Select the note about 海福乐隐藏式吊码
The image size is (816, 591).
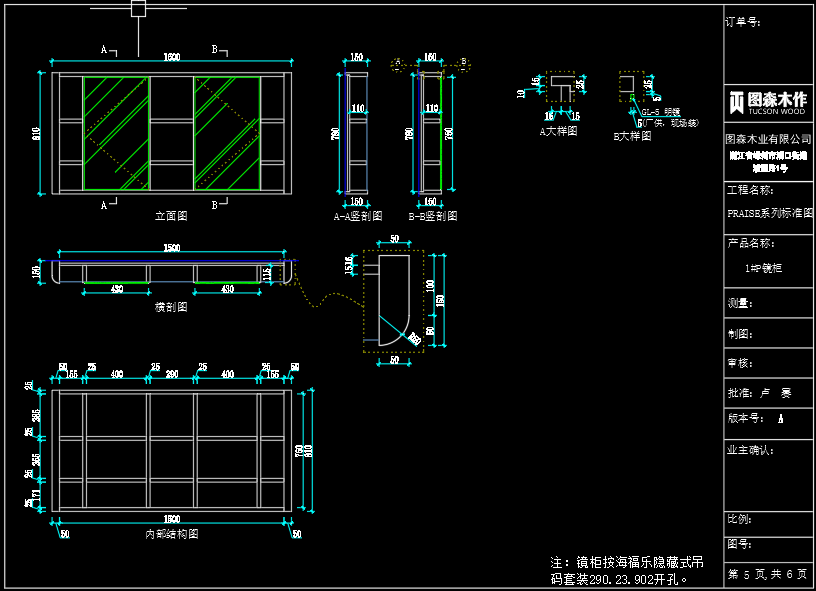(x=627, y=571)
